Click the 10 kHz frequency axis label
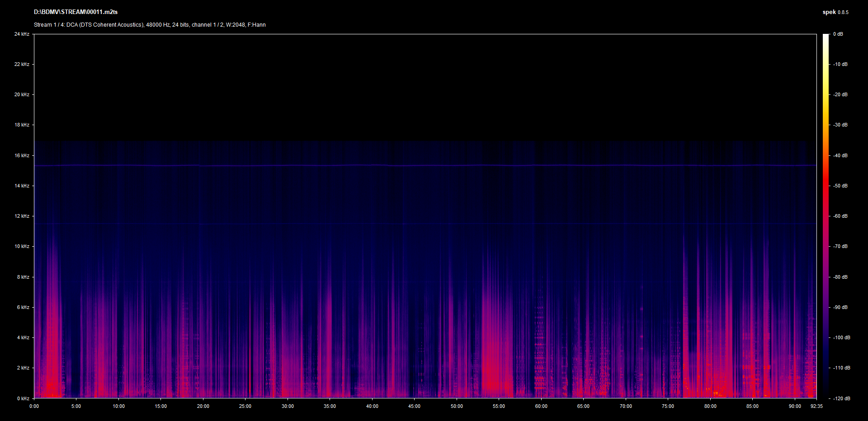The height and width of the screenshot is (421, 868). (22, 246)
